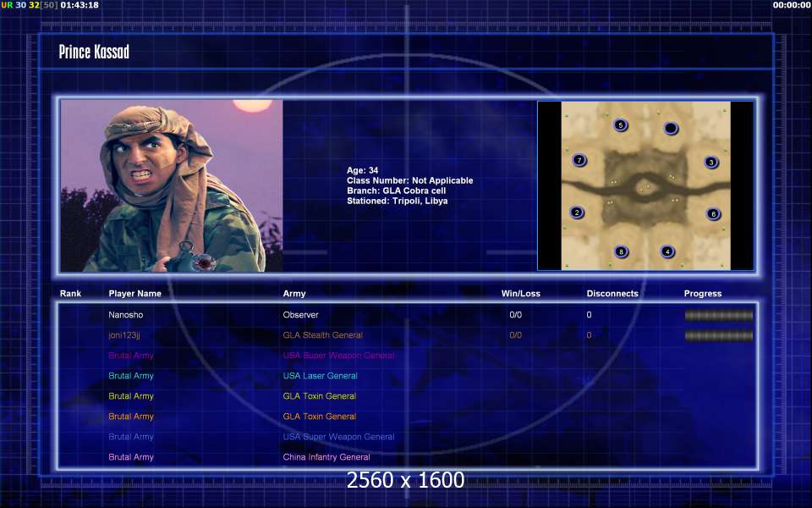Click the Observer army entry
The width and height of the screenshot is (812, 508).
coord(300,315)
